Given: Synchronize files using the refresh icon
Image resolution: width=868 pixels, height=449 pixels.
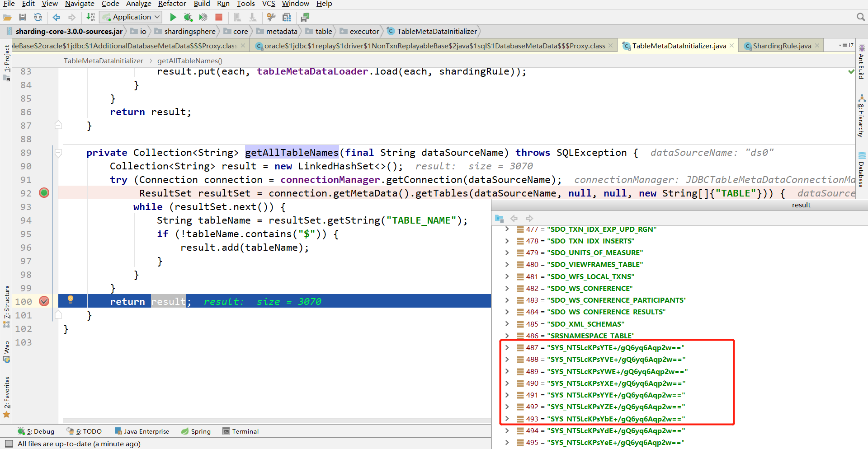Looking at the screenshot, I should (38, 17).
